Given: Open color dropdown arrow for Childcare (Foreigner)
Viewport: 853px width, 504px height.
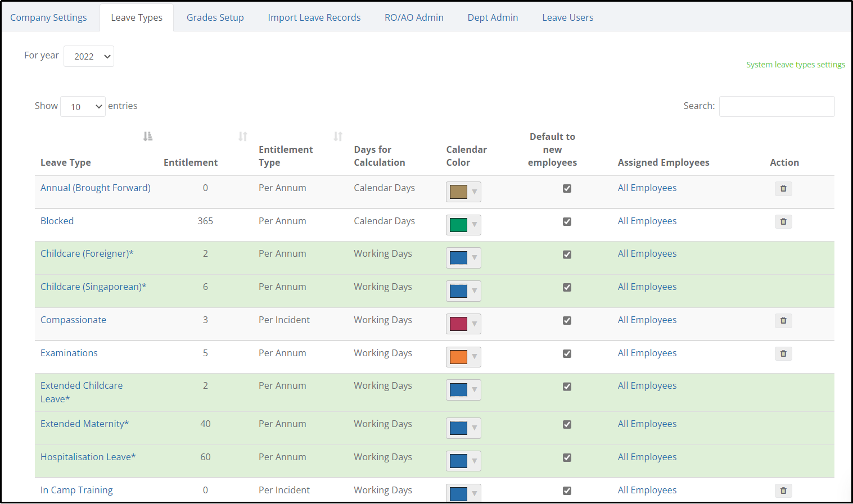Looking at the screenshot, I should (x=475, y=258).
